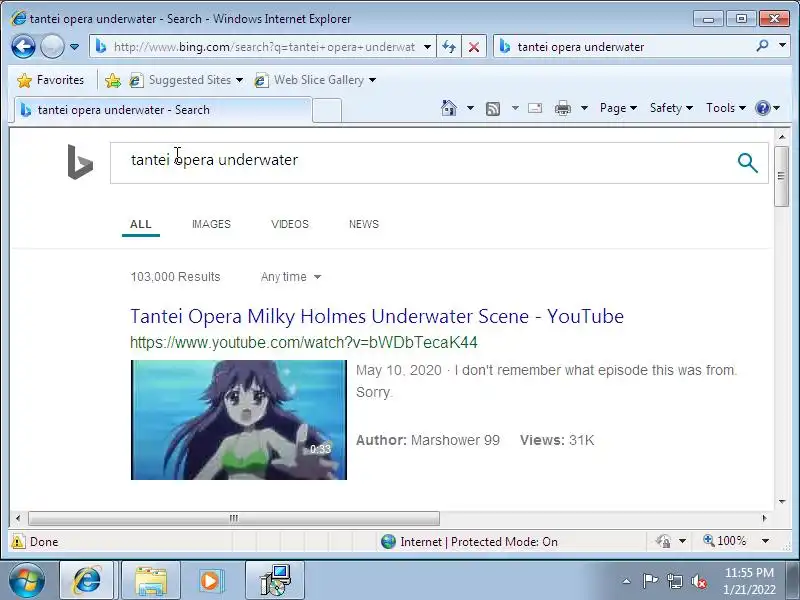800x600 pixels.
Task: Click the underwater scene video thumbnail
Action: pyautogui.click(x=239, y=420)
